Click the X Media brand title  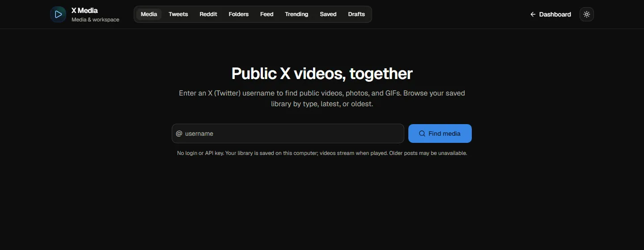click(85, 10)
